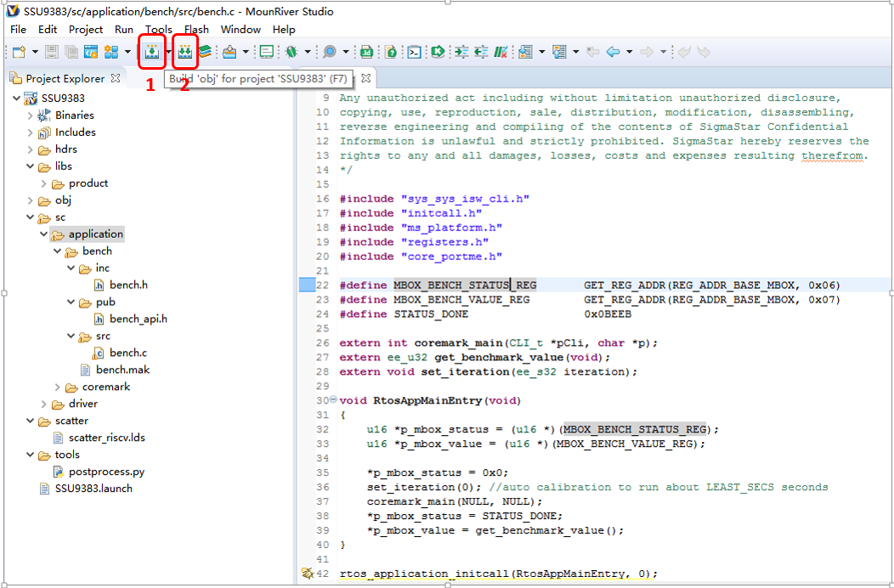Open the terminal icon in the toolbar
The width and height of the screenshot is (894, 588).
click(414, 52)
